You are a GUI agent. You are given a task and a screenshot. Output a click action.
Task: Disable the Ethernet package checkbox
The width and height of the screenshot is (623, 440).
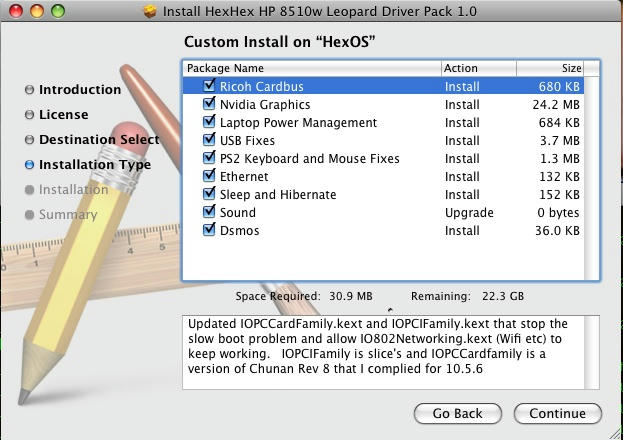coord(209,176)
